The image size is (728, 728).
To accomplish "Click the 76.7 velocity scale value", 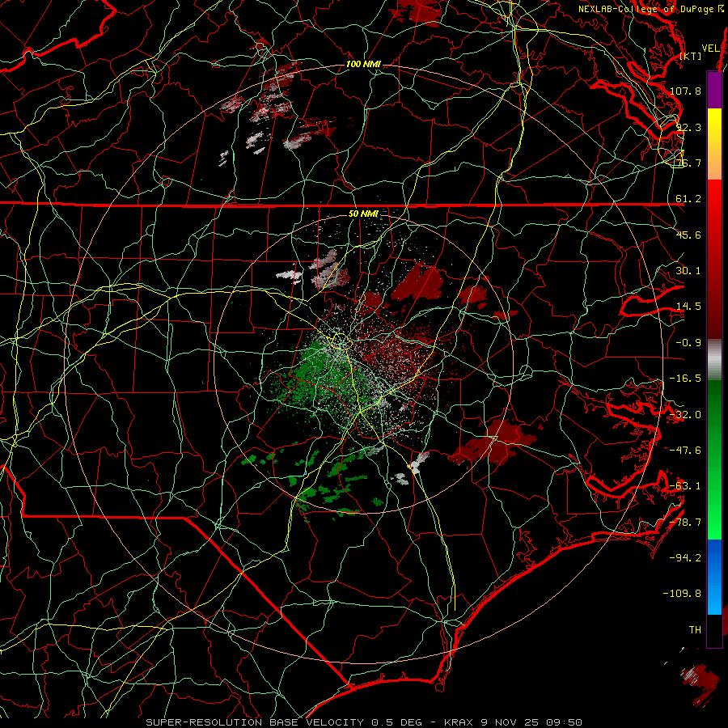I will [x=688, y=163].
